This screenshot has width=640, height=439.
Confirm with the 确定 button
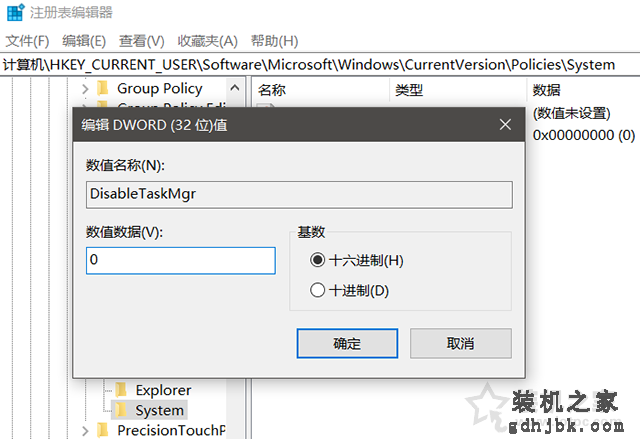coord(347,344)
